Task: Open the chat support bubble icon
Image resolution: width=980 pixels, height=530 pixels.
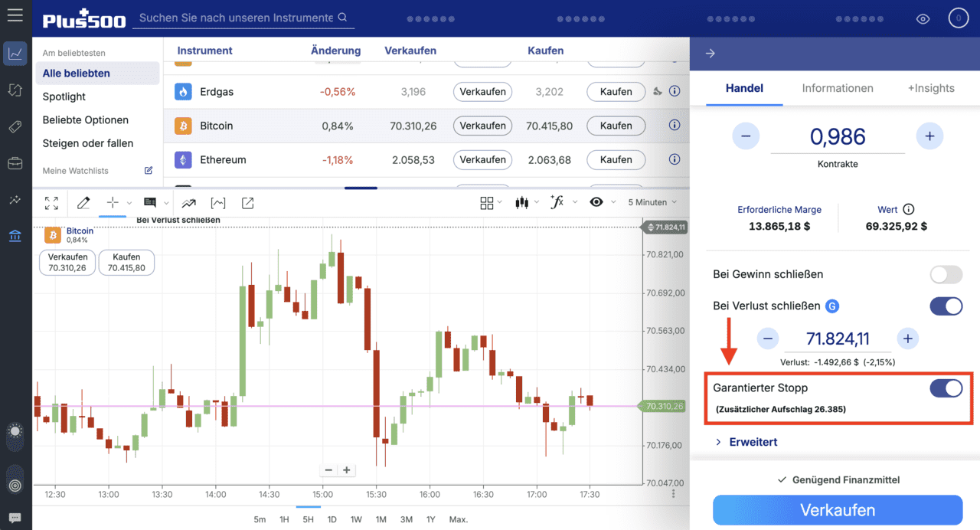Action: tap(15, 518)
